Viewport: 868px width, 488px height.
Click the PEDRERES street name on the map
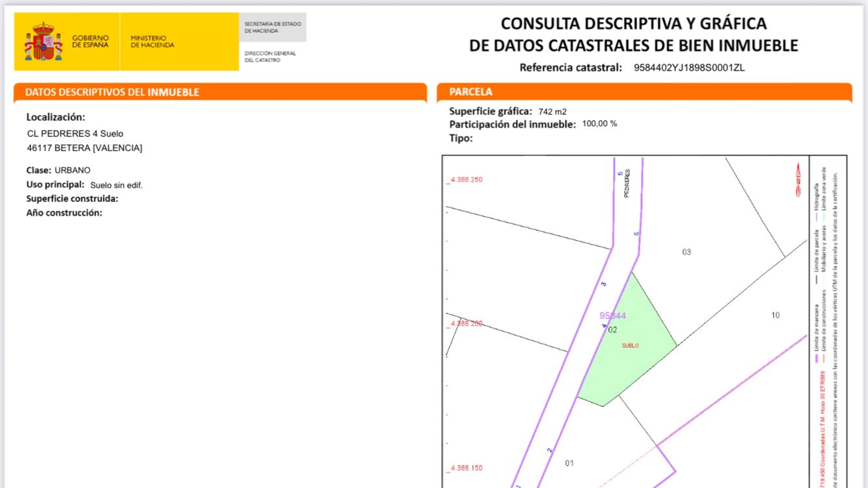tap(626, 183)
